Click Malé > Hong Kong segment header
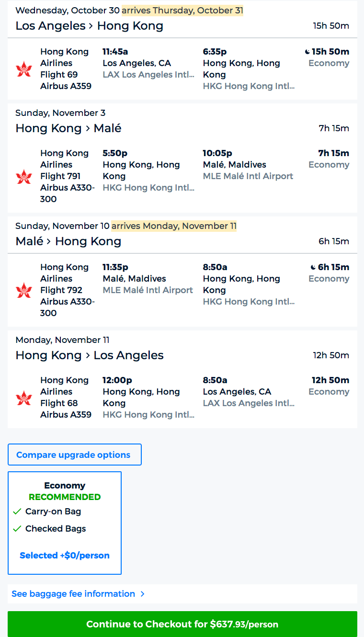This screenshot has width=364, height=637. [68, 241]
